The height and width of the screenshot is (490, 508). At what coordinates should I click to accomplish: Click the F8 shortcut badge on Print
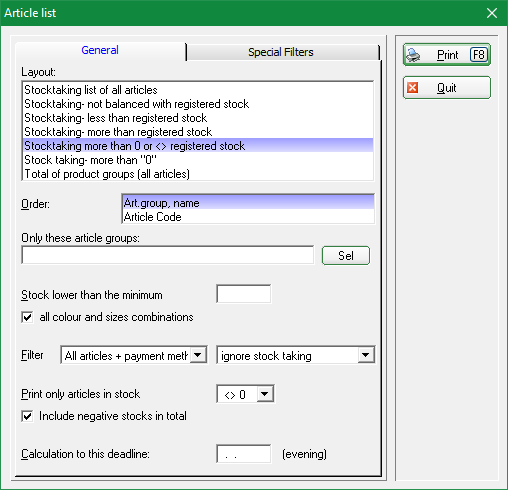click(x=479, y=55)
